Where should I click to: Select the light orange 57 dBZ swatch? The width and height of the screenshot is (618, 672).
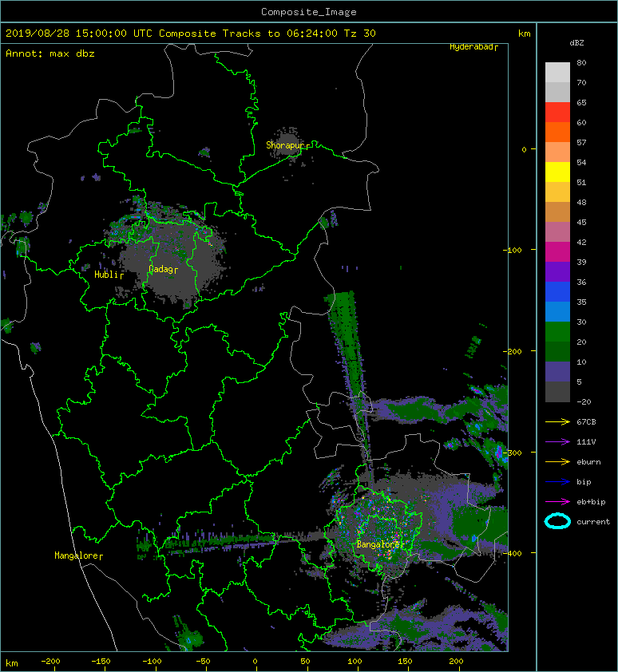557,152
